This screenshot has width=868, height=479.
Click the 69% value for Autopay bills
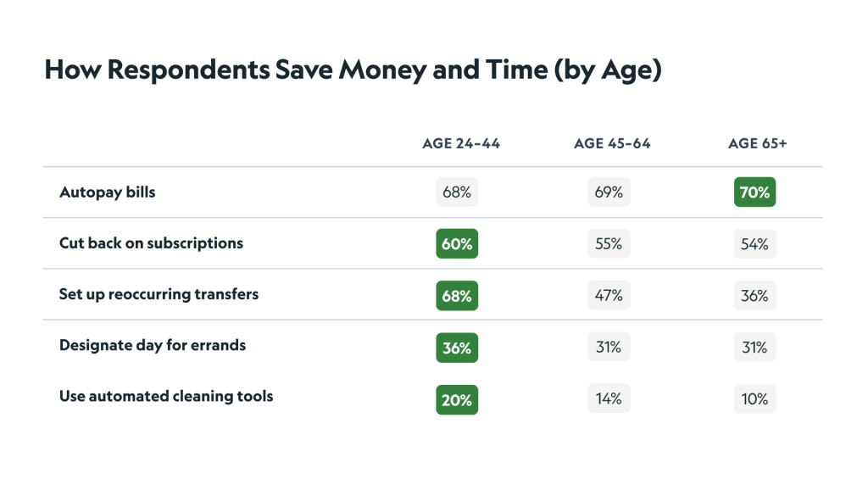609,192
